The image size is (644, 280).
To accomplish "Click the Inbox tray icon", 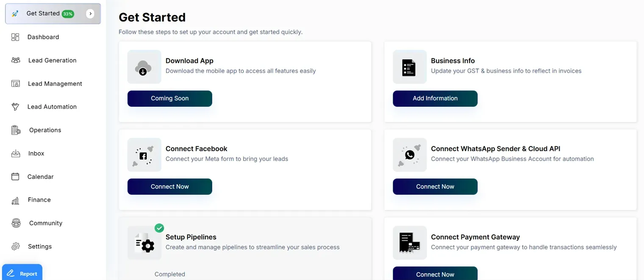I will tap(16, 154).
